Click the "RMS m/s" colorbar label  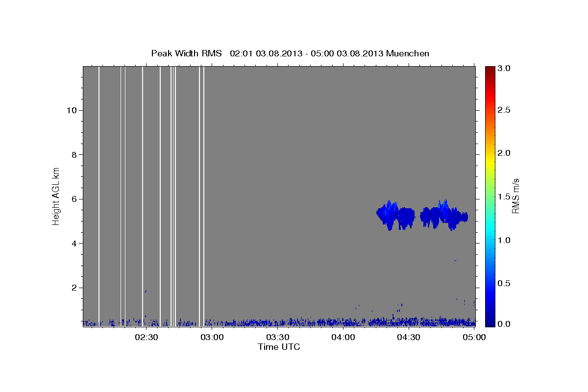(x=515, y=196)
